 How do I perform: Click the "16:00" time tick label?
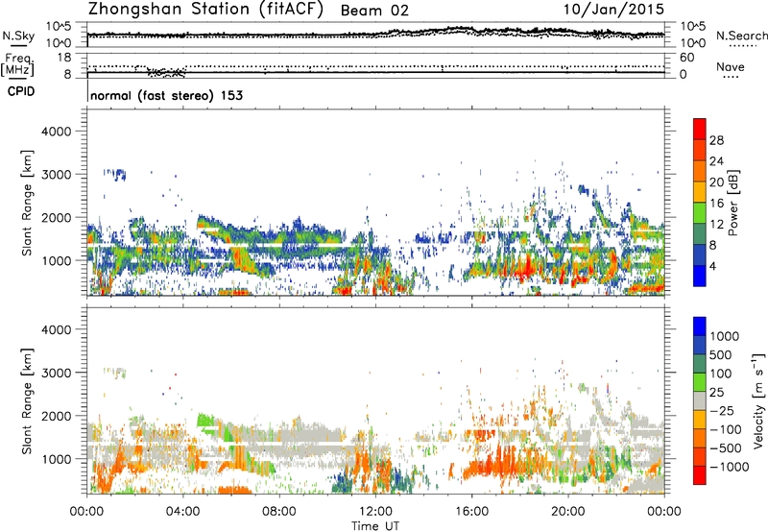(x=471, y=512)
